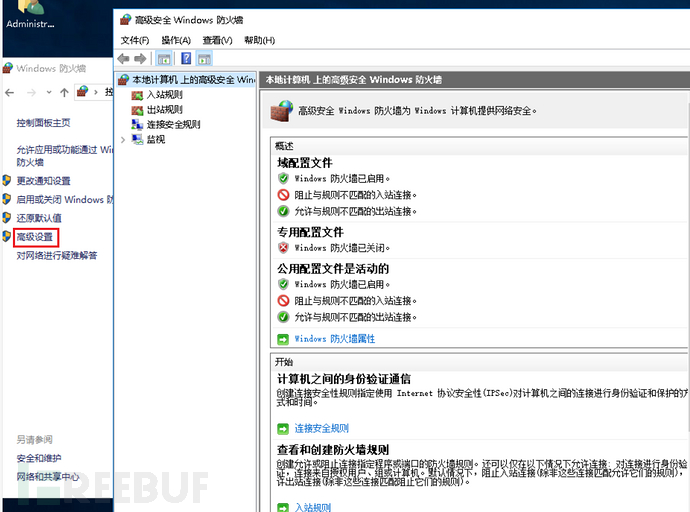Screen dimensions: 690x512
Task: Click the 连接安全规则 tree icon
Action: point(137,124)
